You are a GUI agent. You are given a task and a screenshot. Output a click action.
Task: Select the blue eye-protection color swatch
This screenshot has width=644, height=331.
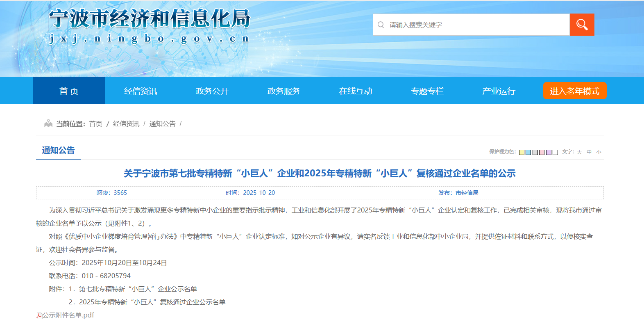pyautogui.click(x=528, y=152)
